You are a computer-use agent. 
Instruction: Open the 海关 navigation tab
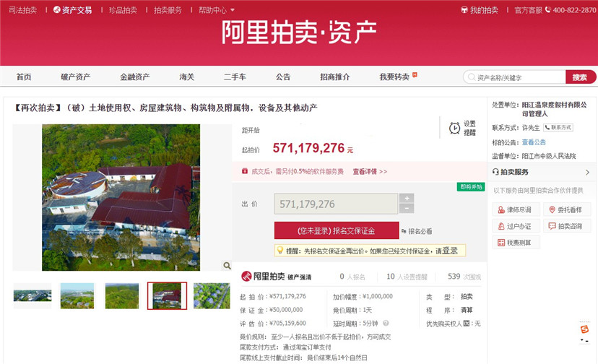187,77
